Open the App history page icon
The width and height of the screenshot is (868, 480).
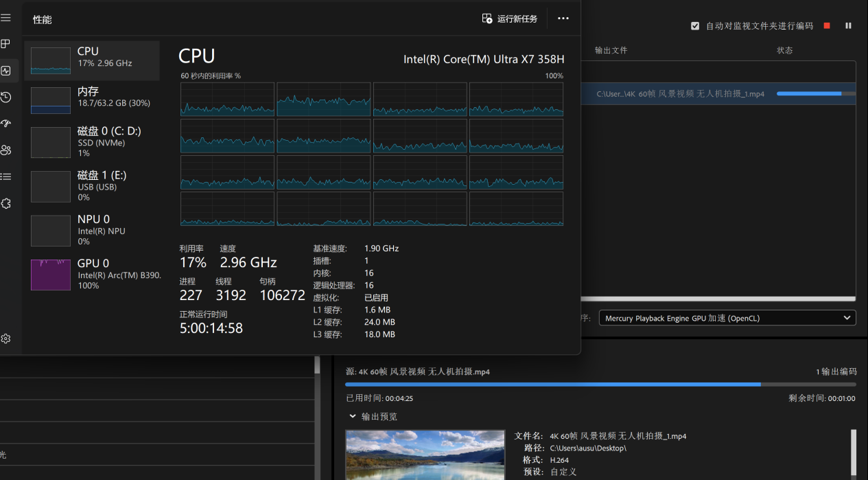[5, 97]
